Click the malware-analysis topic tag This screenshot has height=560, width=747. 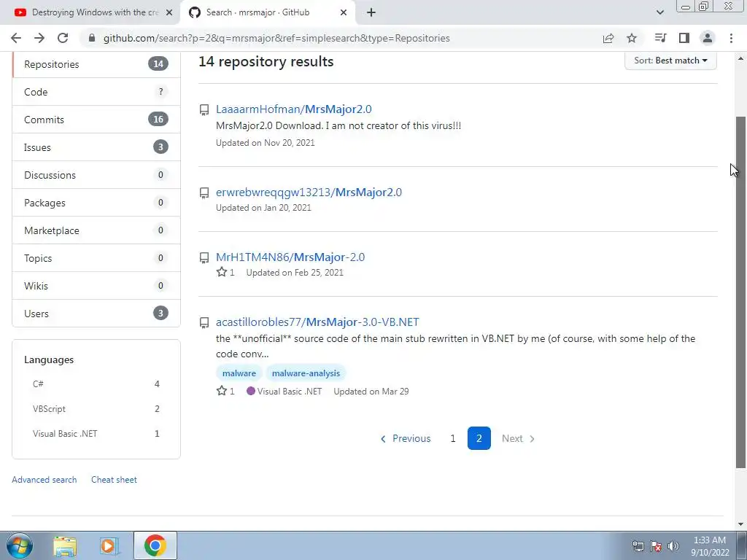pyautogui.click(x=306, y=373)
